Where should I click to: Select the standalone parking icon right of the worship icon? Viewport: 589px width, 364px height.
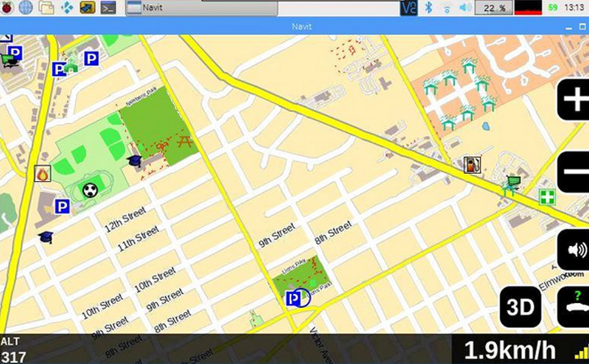click(91, 58)
